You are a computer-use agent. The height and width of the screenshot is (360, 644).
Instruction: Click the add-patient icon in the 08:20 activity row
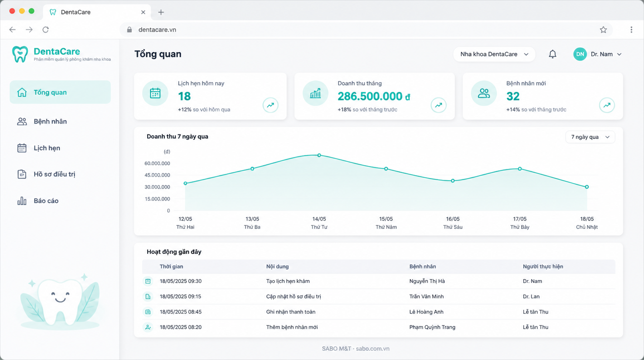(x=148, y=327)
